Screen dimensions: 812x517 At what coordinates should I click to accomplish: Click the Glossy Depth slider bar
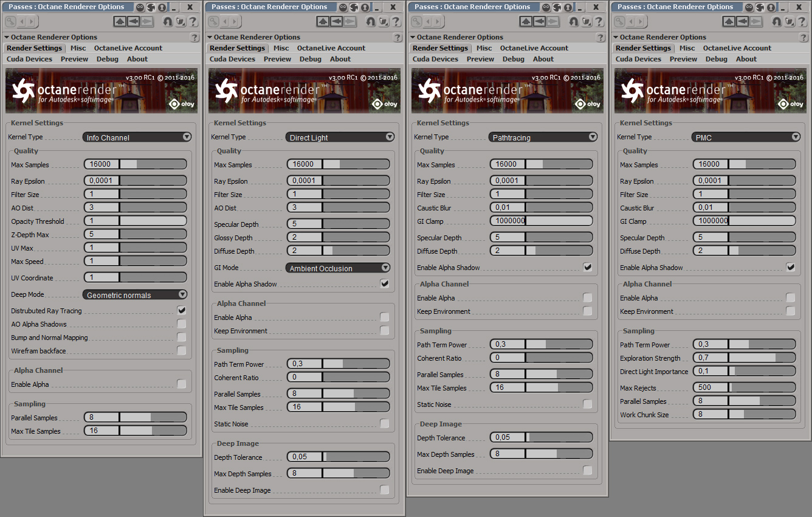pyautogui.click(x=356, y=237)
